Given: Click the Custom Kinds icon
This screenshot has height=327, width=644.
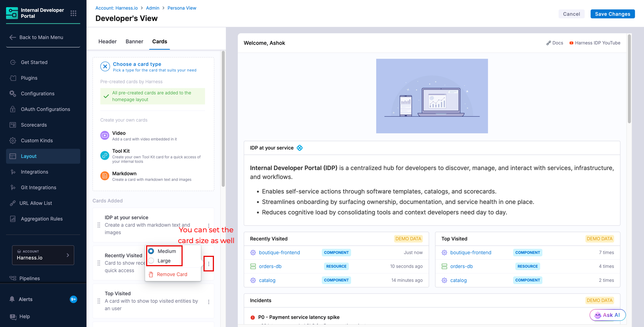Looking at the screenshot, I should [13, 141].
